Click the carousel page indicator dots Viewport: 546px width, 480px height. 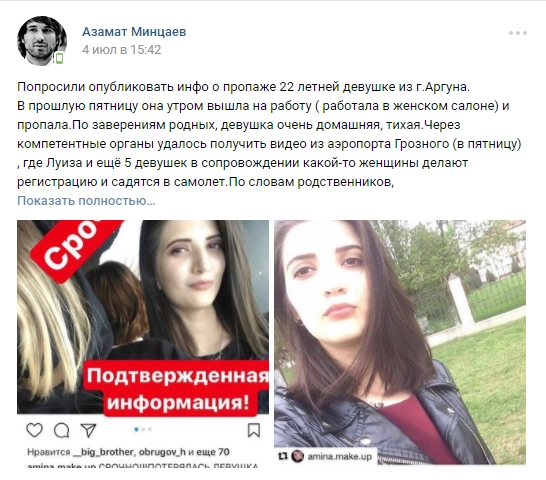[x=143, y=429]
